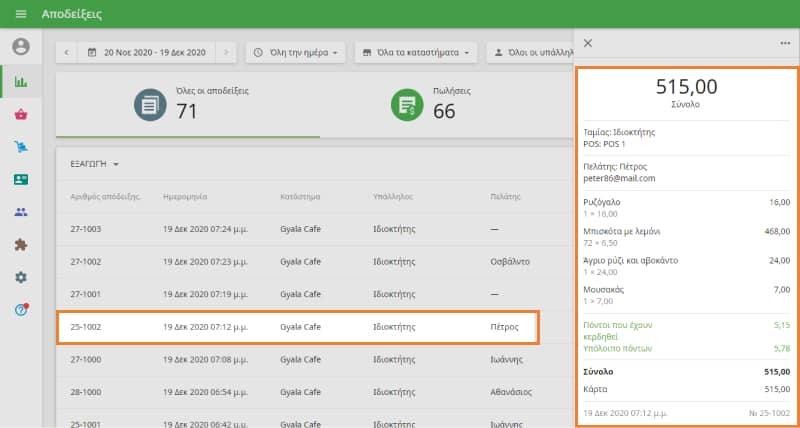The height and width of the screenshot is (428, 800).
Task: Go to next date period arrow
Action: [227, 52]
